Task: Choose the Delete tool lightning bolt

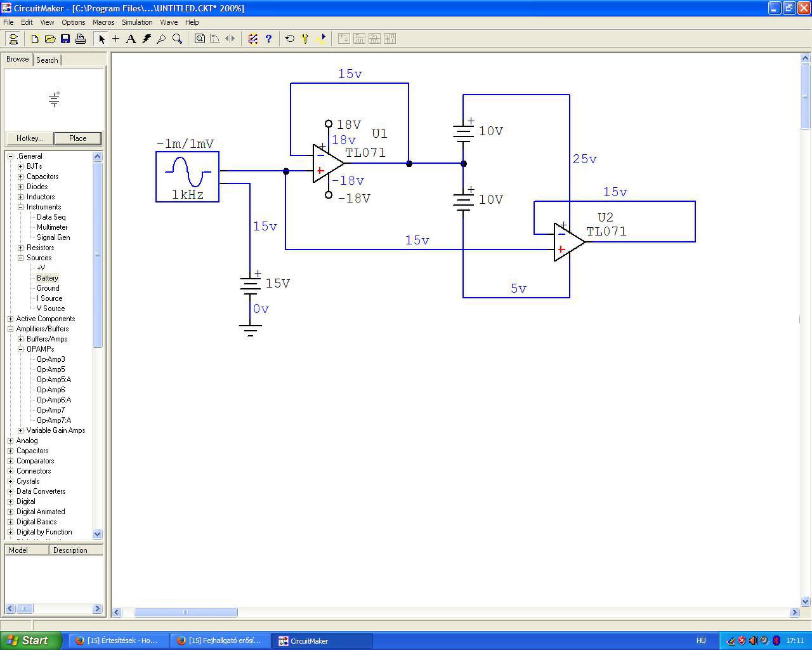Action: pyautogui.click(x=147, y=39)
